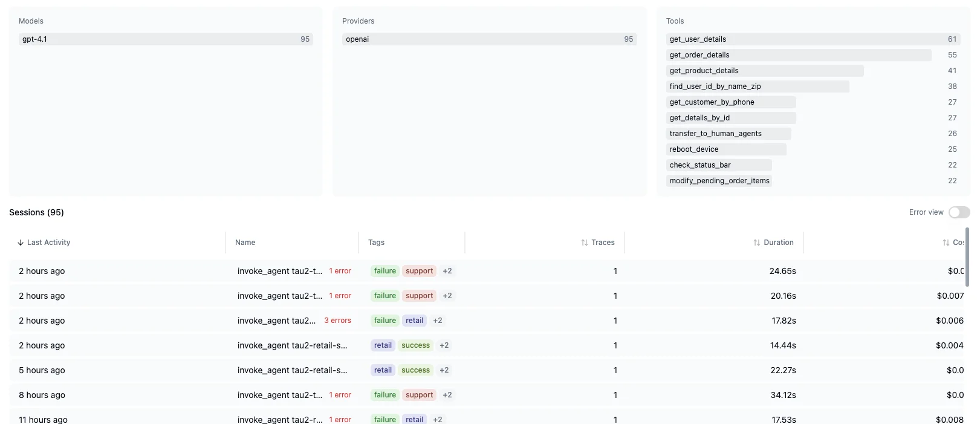980x424 pixels.
Task: Select the get_customer_by_phone tool row
Action: point(813,102)
